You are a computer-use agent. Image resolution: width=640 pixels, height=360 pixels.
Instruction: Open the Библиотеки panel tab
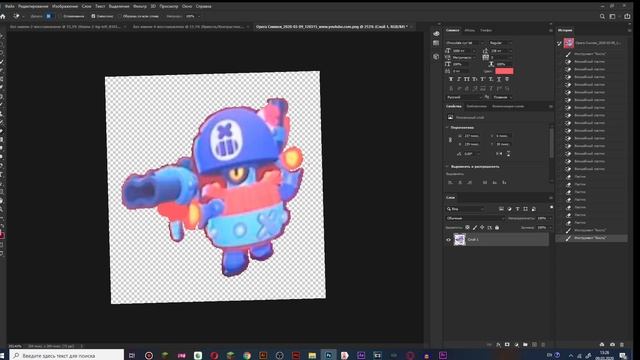tap(476, 107)
